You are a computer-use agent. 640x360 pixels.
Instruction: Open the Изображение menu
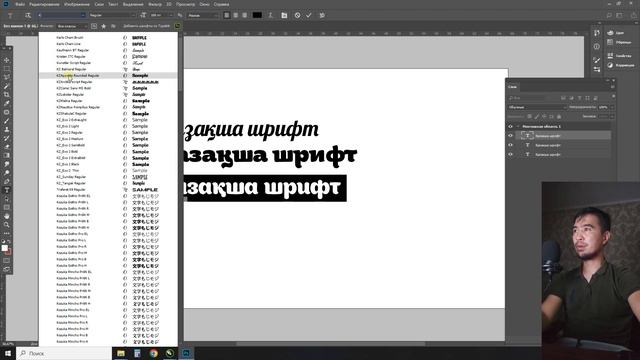coord(77,4)
